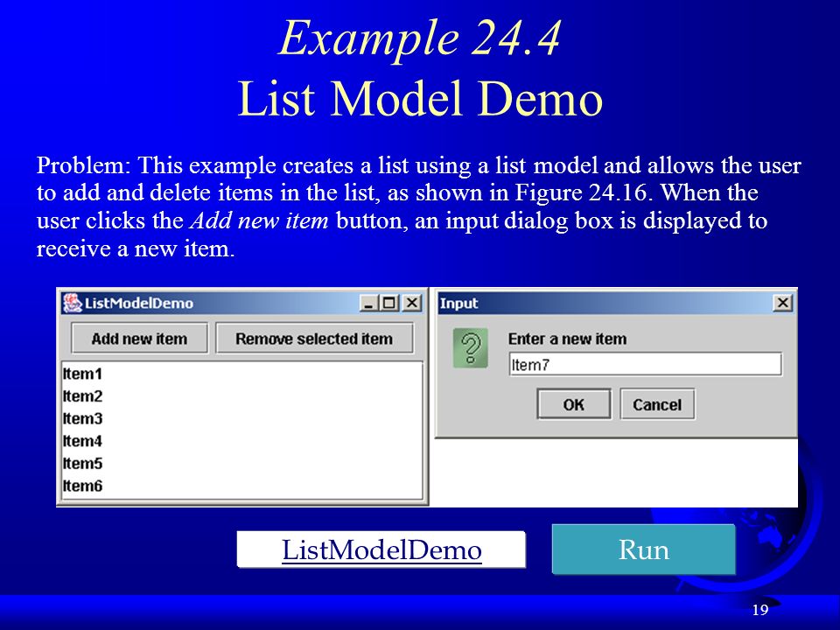Click the slide page number 19
Viewport: 840px width, 630px height.
point(760,610)
